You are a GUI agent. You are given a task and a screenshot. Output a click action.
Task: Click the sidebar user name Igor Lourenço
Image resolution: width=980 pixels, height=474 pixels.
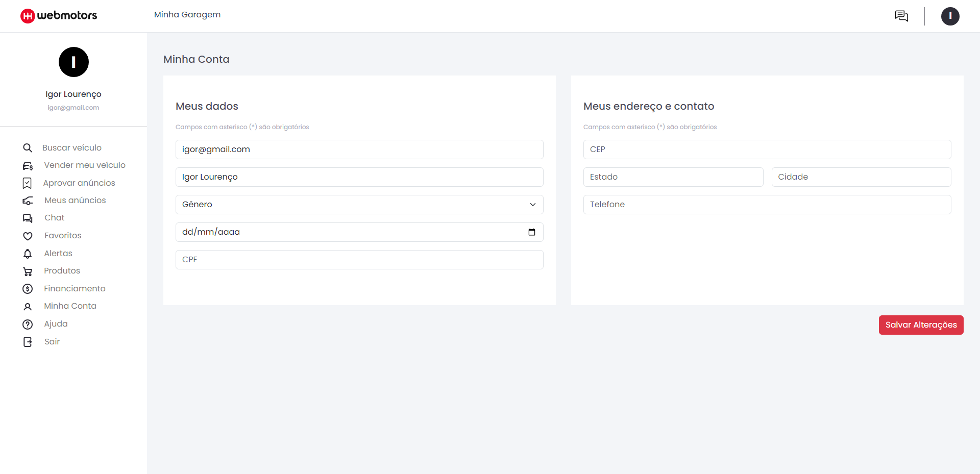73,94
